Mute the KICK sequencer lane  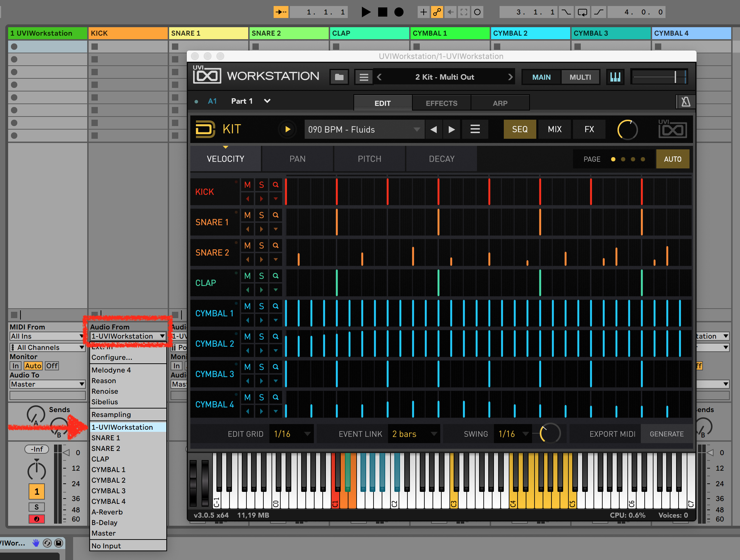coord(247,185)
